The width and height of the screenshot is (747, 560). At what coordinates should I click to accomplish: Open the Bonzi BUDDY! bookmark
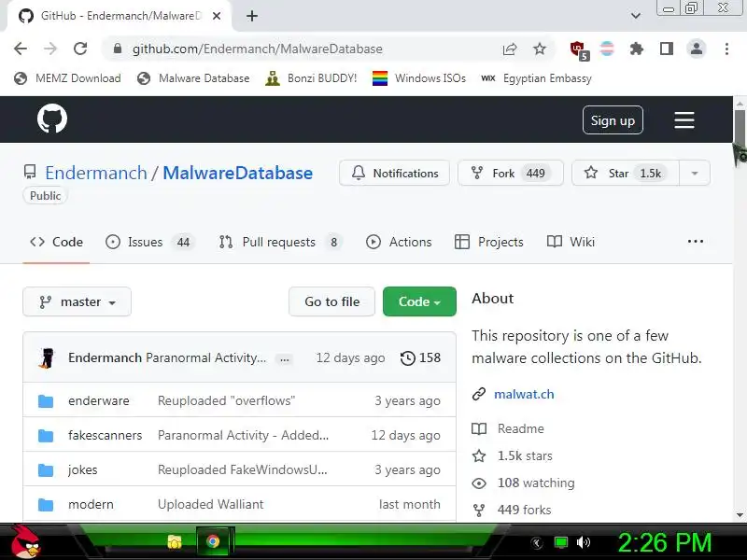pos(311,78)
